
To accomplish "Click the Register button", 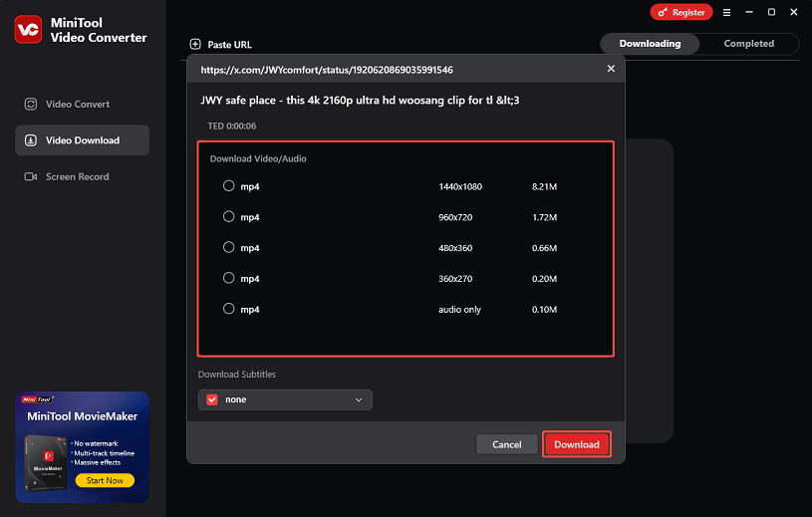I will click(680, 12).
